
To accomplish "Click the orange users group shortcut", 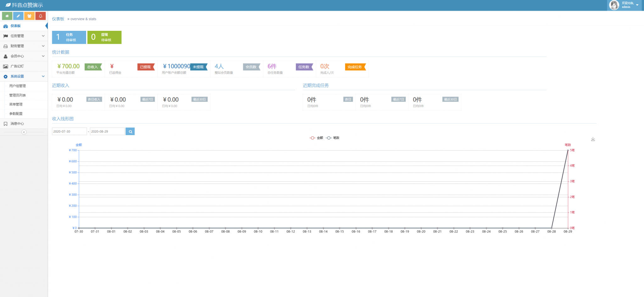I will coord(29,16).
